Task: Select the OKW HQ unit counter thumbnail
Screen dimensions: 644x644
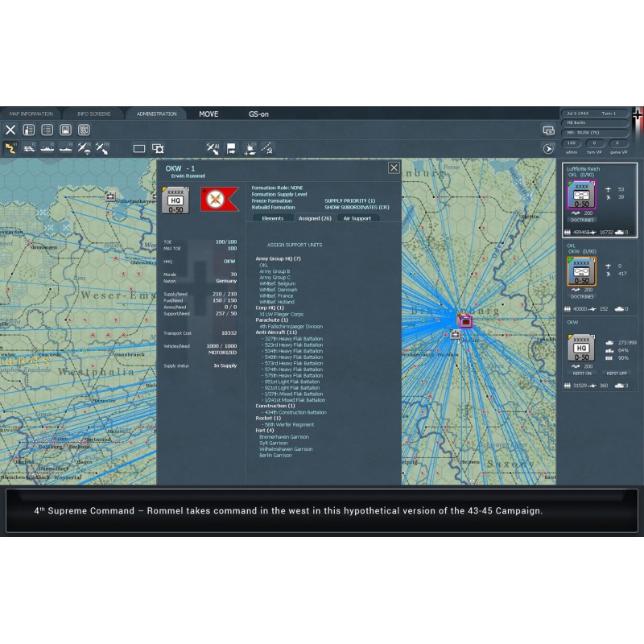Action: 176,200
